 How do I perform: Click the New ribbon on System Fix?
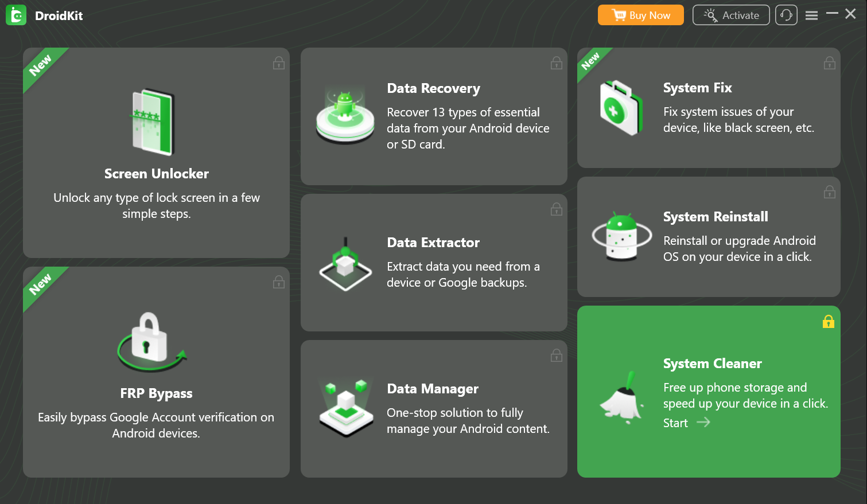pos(590,61)
